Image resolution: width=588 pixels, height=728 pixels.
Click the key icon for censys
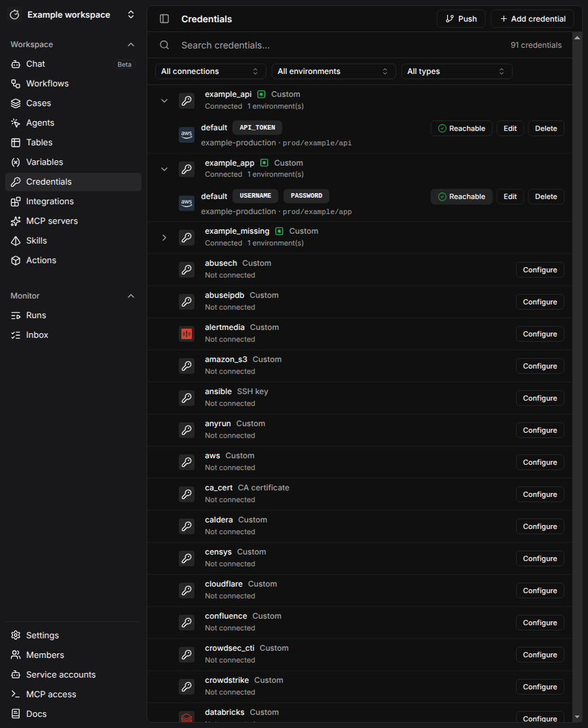[x=187, y=558]
